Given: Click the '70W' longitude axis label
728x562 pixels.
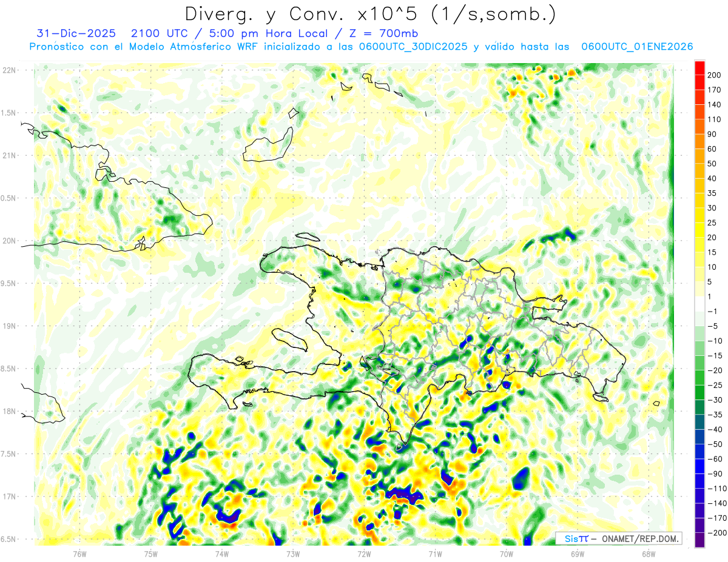Looking at the screenshot, I should click(506, 554).
